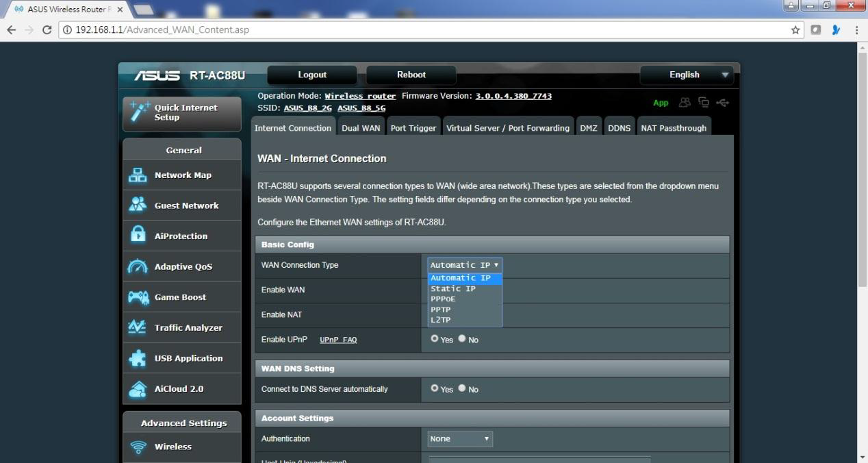The width and height of the screenshot is (868, 463).
Task: Click the Chrome user profile button in title bar
Action: [x=792, y=5]
